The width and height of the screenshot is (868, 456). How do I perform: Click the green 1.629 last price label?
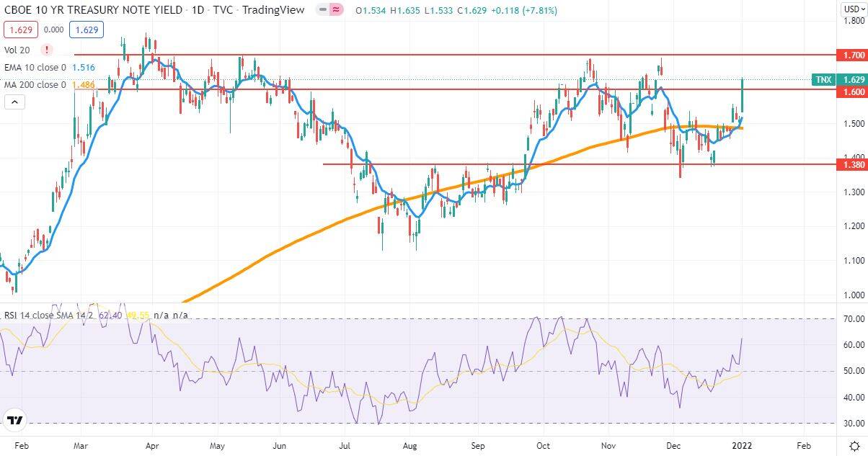pos(853,79)
